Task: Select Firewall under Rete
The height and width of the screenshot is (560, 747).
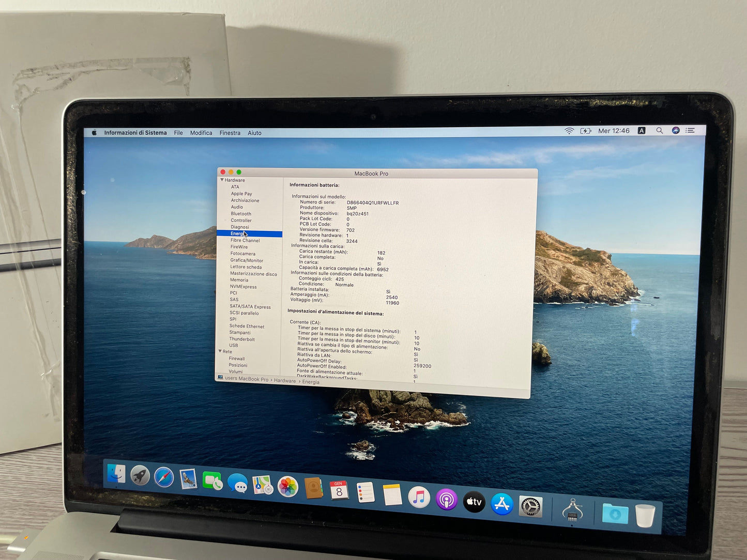Action: 237,359
